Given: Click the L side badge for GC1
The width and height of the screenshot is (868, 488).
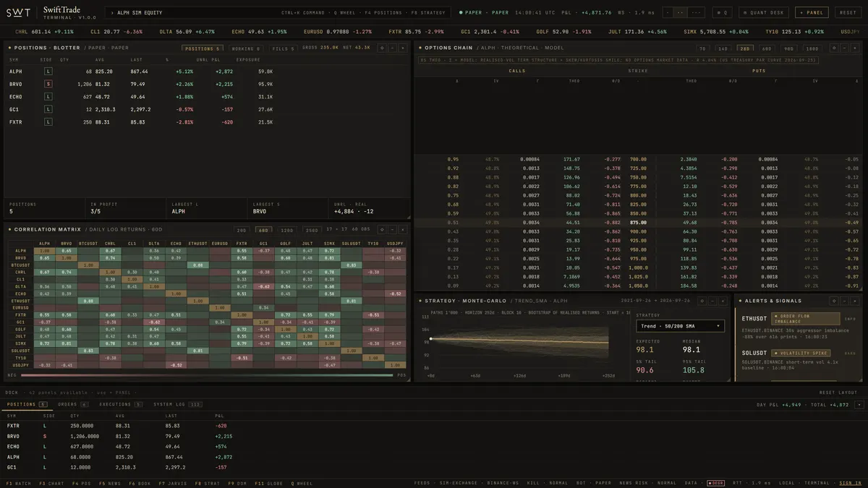Looking at the screenshot, I should point(48,109).
